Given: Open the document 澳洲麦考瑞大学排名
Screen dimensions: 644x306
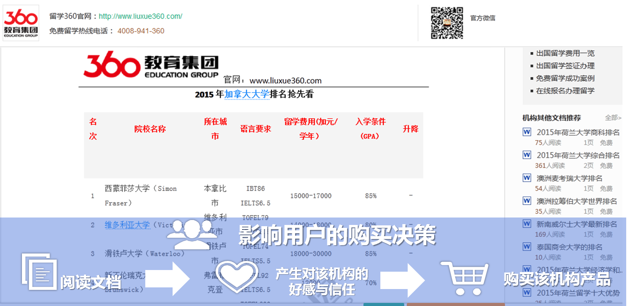Looking at the screenshot, I should tap(570, 178).
